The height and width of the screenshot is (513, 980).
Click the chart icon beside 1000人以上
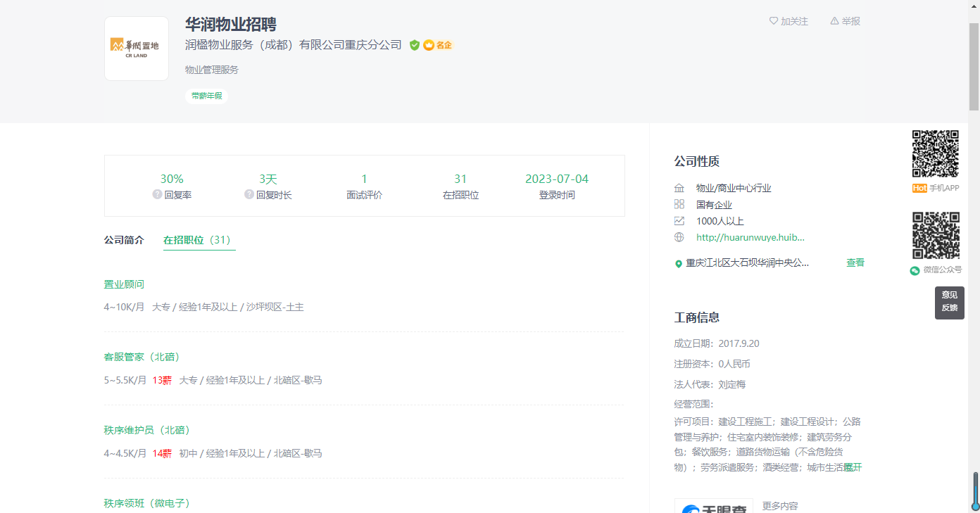[679, 221]
